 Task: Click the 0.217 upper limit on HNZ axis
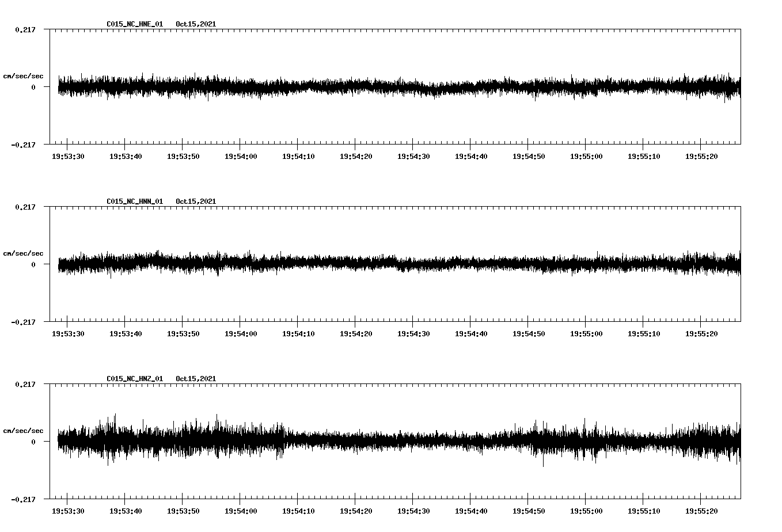click(25, 384)
